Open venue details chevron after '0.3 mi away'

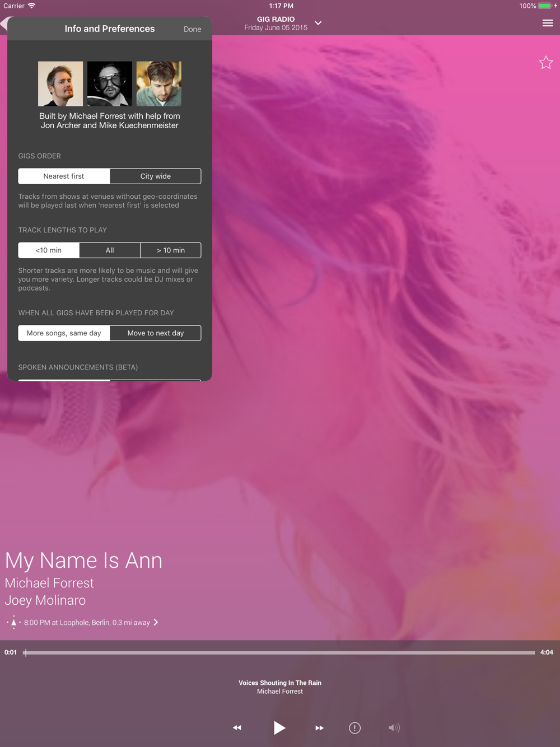[156, 622]
